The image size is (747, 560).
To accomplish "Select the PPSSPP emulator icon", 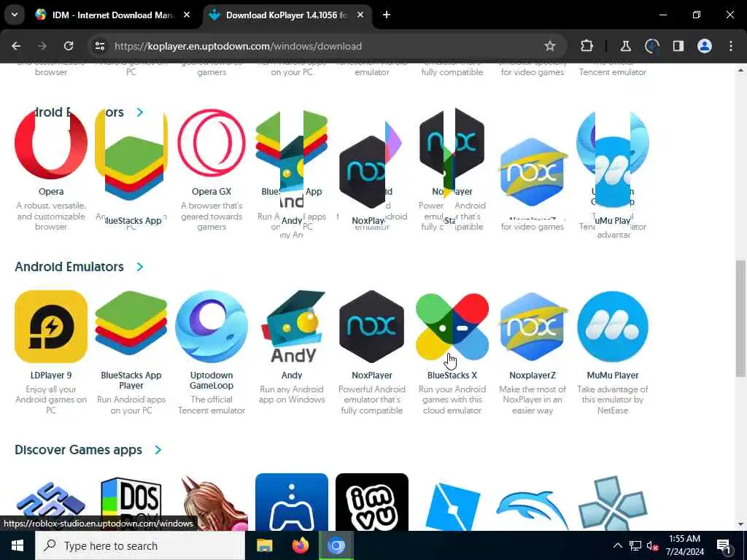I will (x=613, y=502).
